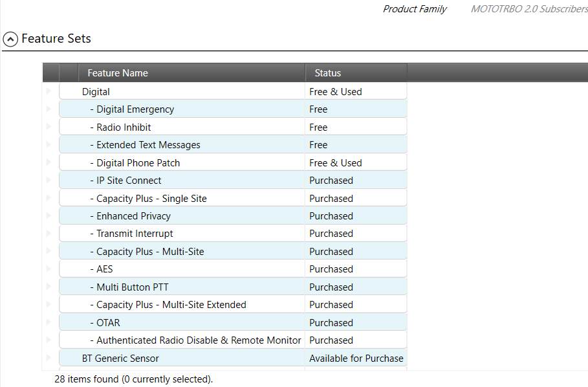Viewport: 588px width, 387px height.
Task: Collapse the Feature Sets section chevron
Action: [10, 39]
